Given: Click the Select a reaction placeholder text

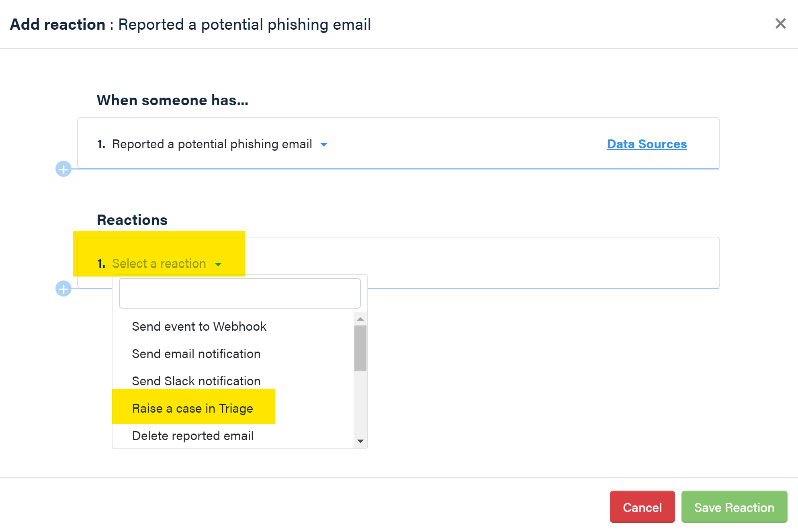Looking at the screenshot, I should tap(159, 264).
